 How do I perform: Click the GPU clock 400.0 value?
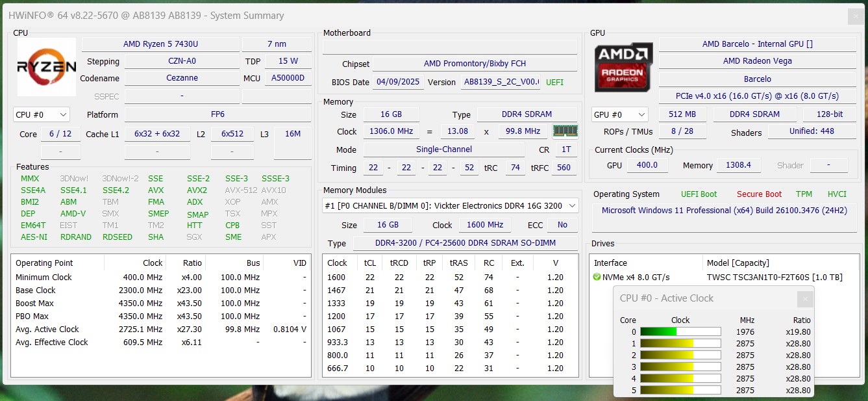pos(647,165)
